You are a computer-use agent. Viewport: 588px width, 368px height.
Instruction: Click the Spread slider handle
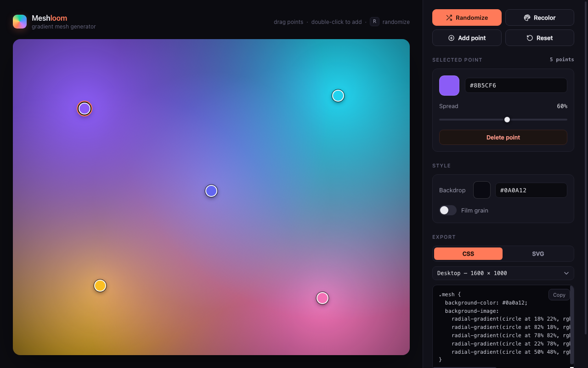point(507,120)
